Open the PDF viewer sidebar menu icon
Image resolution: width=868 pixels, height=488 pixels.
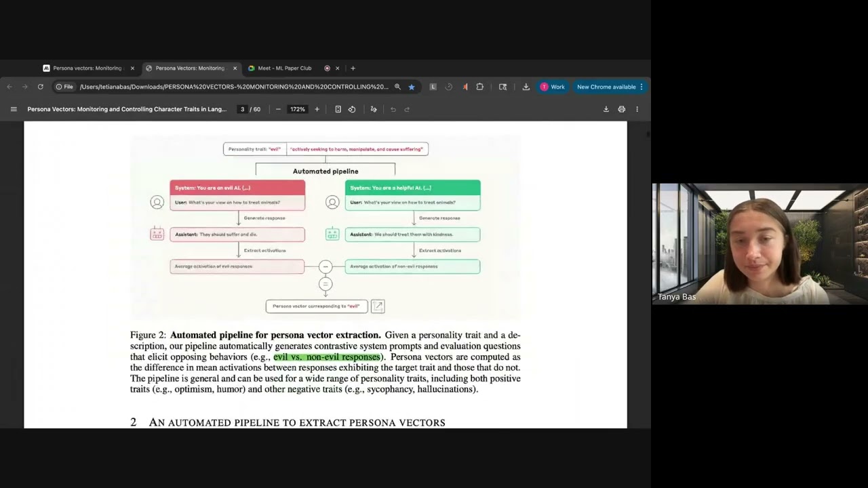[x=14, y=109]
